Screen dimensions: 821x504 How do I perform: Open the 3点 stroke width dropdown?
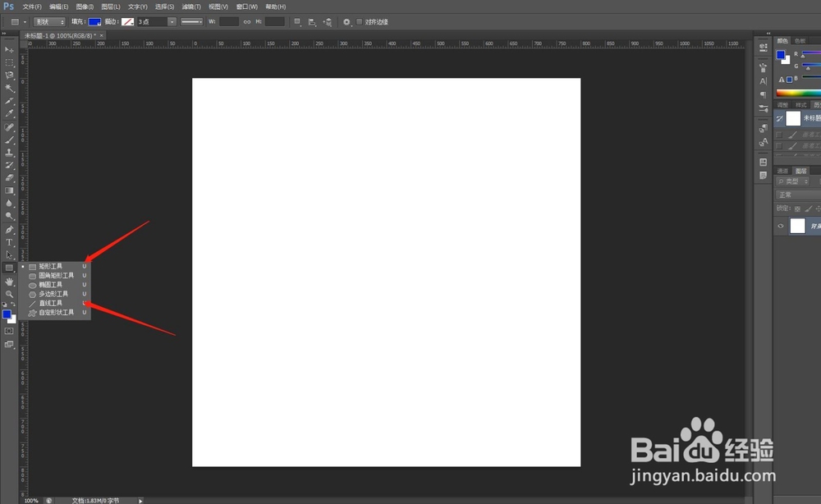pyautogui.click(x=172, y=22)
